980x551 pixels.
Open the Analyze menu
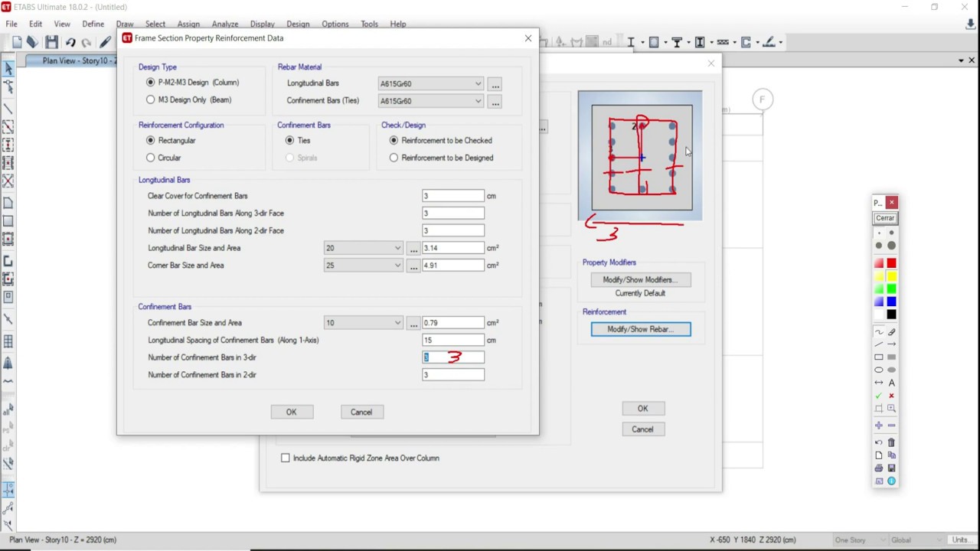[x=224, y=24]
